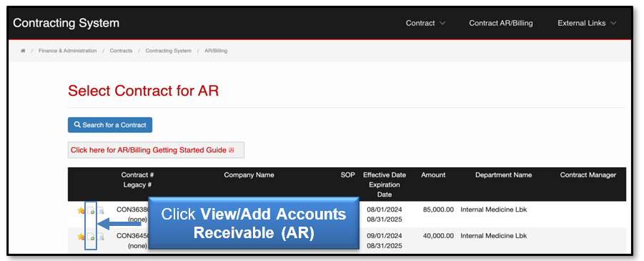Remove favorite star on the 85,000.00 contract row
The image size is (644, 261).
coord(81,210)
